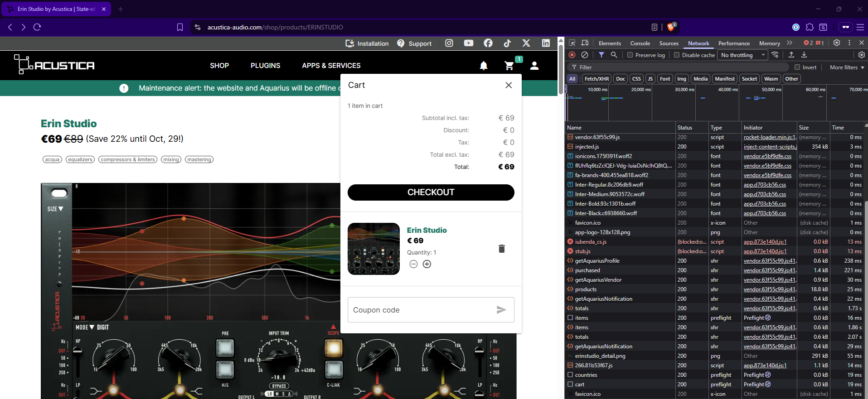The width and height of the screenshot is (868, 399).
Task: Filter requests by Img type
Action: [x=682, y=79]
